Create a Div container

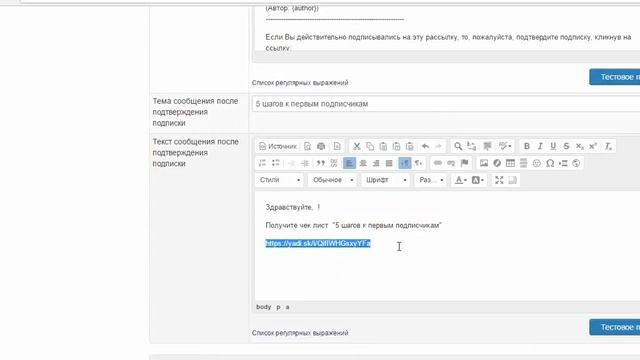point(334,163)
